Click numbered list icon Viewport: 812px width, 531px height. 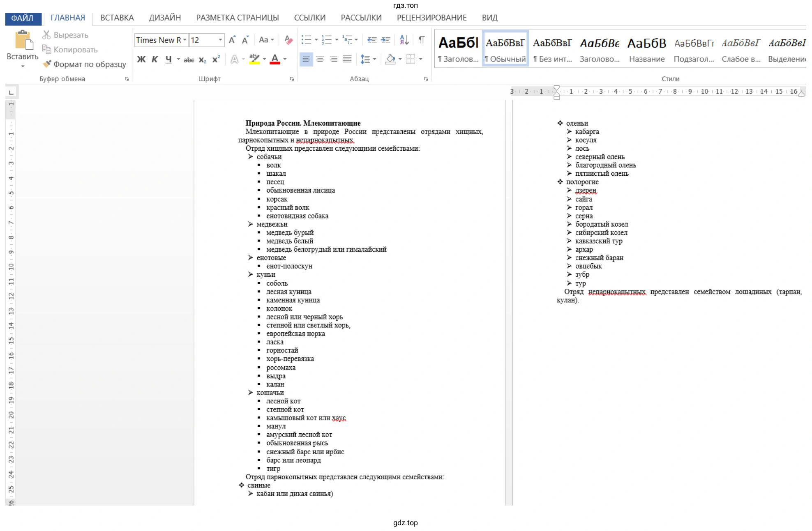pyautogui.click(x=327, y=40)
